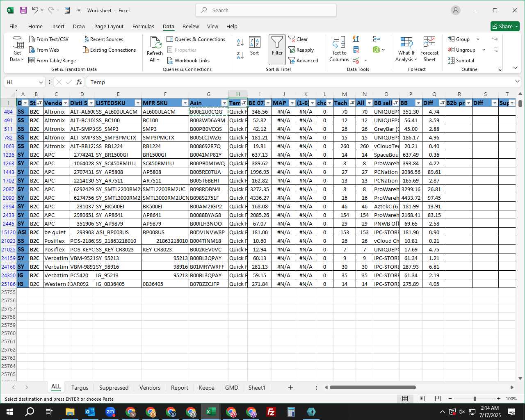This screenshot has height=420, width=525.
Task: Open Zoom app from the taskbar
Action: tap(110, 412)
